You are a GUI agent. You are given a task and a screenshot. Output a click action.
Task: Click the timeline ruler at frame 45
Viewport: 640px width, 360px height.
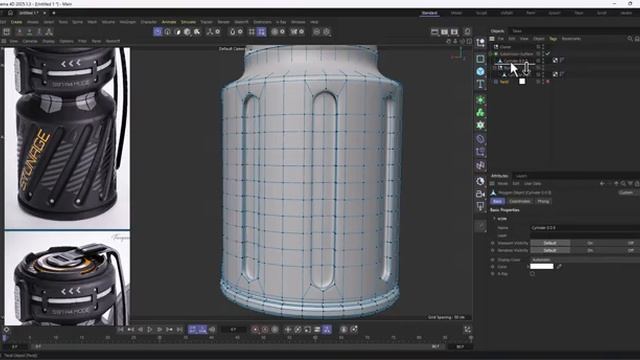[238, 338]
